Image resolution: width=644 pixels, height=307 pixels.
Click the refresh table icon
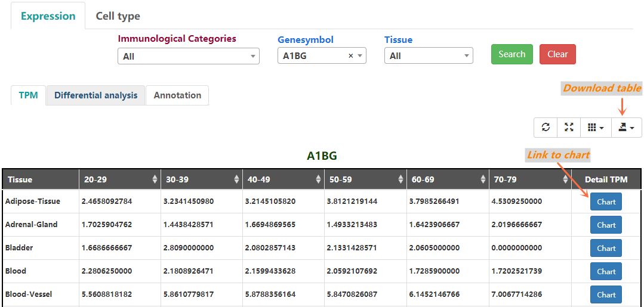(x=546, y=128)
